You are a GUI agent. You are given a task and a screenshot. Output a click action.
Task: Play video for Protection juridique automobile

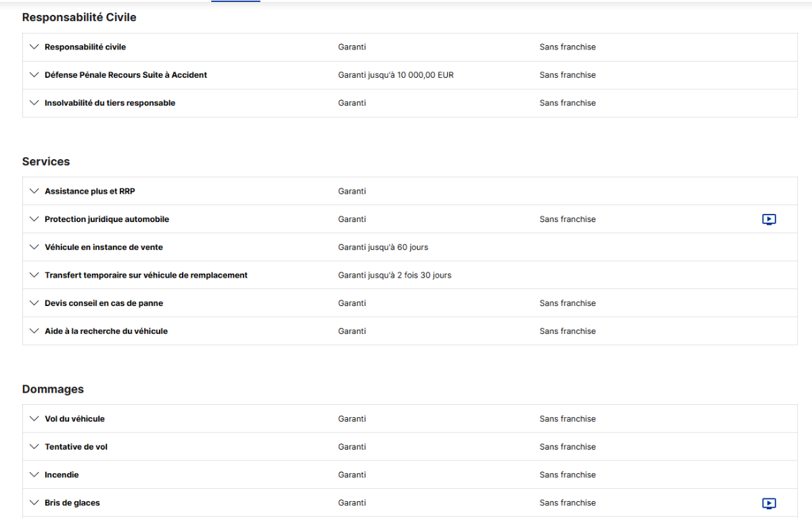coord(769,219)
